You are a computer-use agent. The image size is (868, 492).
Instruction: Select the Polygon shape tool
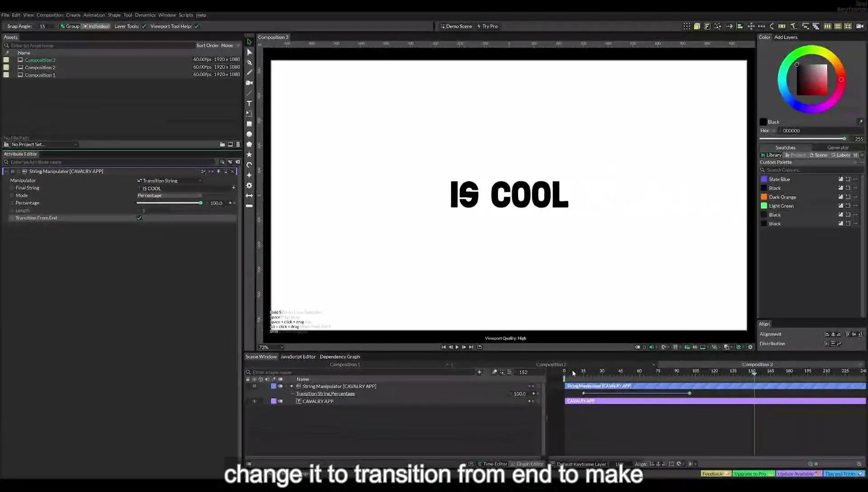tap(249, 144)
